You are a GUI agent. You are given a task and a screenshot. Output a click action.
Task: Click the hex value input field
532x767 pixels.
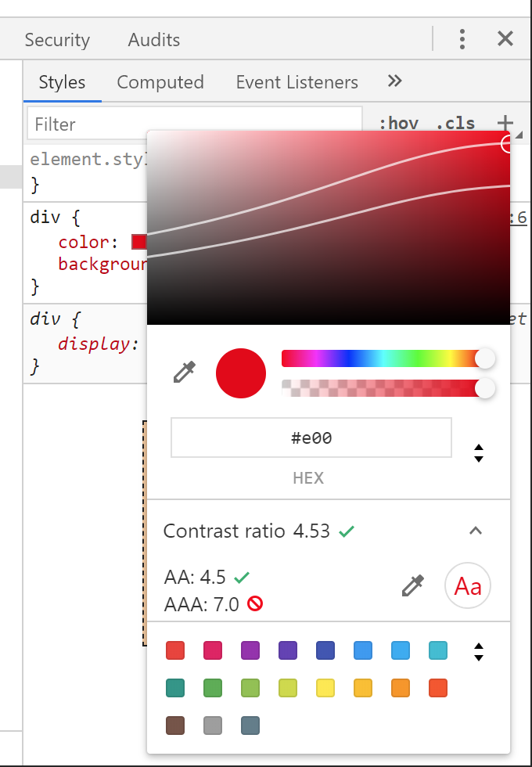click(x=311, y=438)
